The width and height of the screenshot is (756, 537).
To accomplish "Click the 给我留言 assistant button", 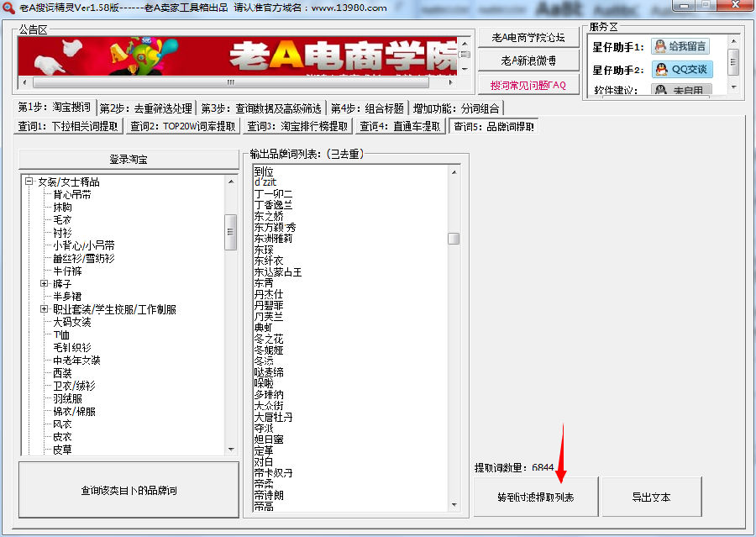I will click(680, 46).
